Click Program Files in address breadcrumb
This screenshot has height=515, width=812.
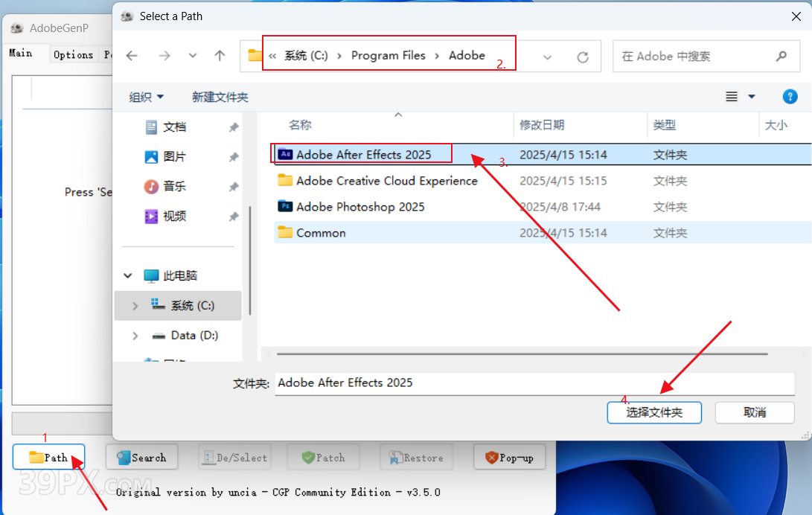[388, 56]
